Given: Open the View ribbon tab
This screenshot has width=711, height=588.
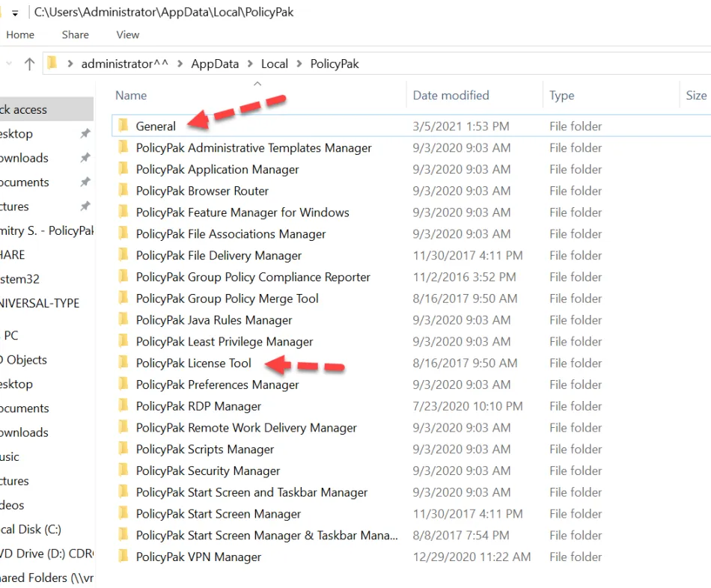Looking at the screenshot, I should click(x=127, y=34).
